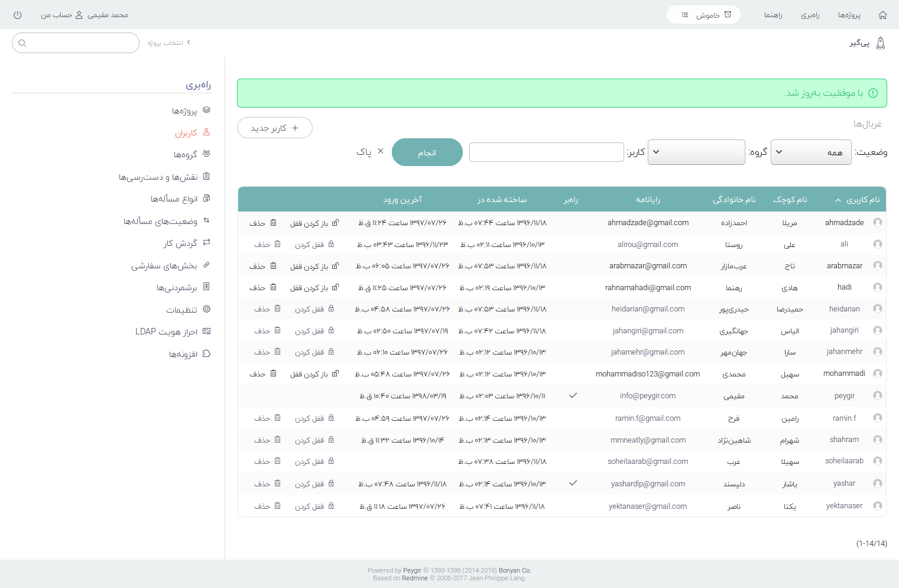This screenshot has width=899, height=588.
Task: Open the راهنما help menu
Action: coord(773,15)
